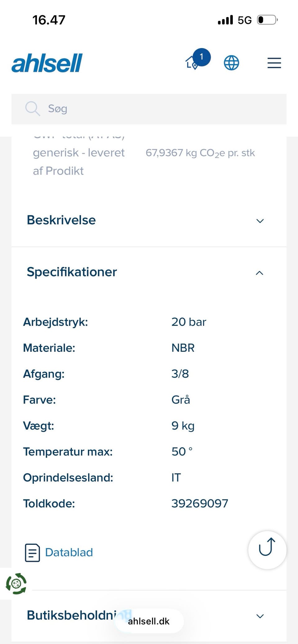Collapse Specifikationer using its up chevron
The image size is (298, 644).
click(x=260, y=273)
